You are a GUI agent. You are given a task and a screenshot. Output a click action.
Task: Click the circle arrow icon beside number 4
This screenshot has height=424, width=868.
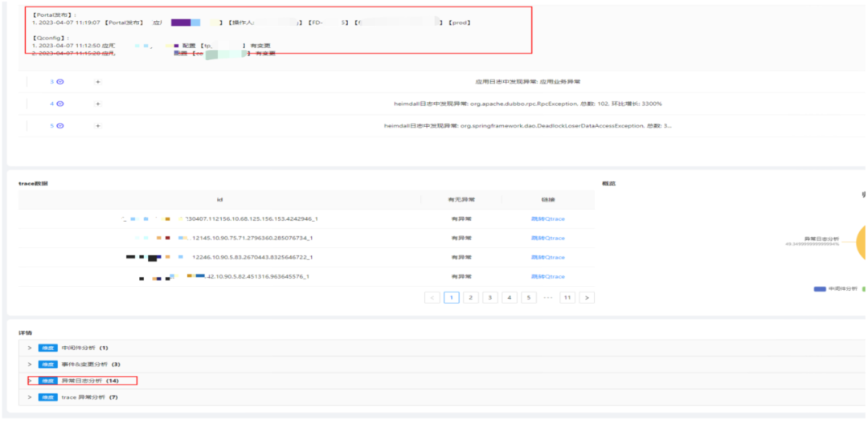click(x=60, y=104)
